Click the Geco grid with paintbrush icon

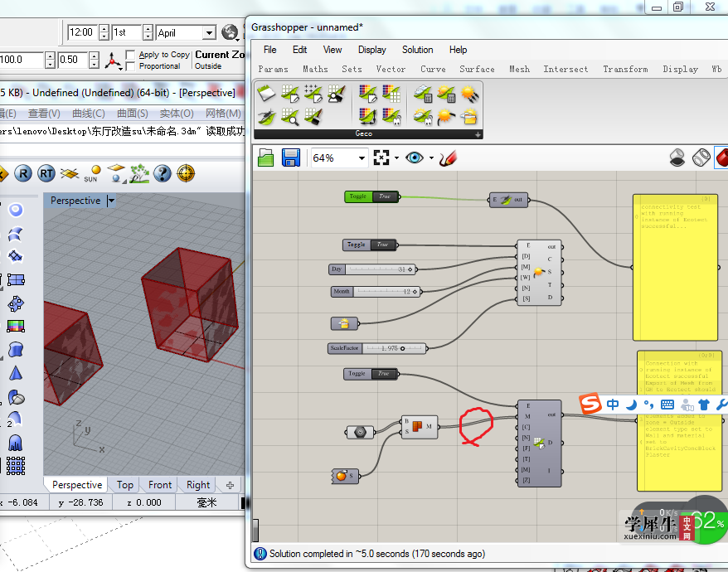[313, 117]
